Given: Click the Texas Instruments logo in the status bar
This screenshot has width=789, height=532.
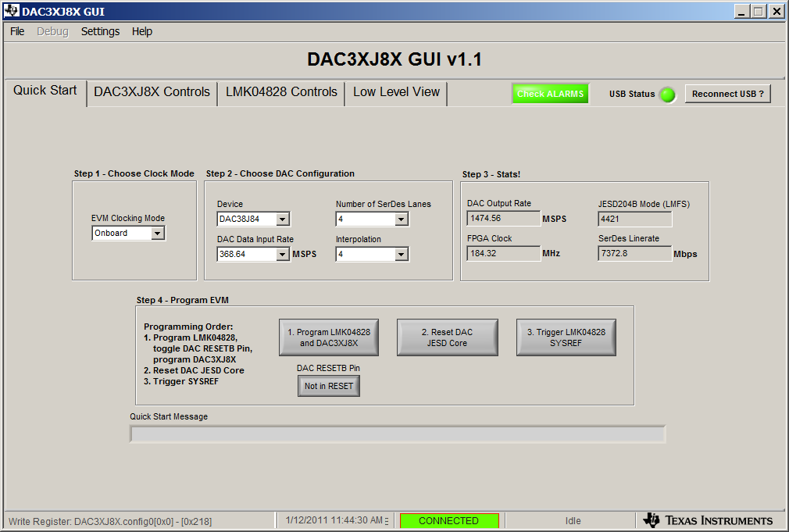Looking at the screenshot, I should tap(708, 520).
